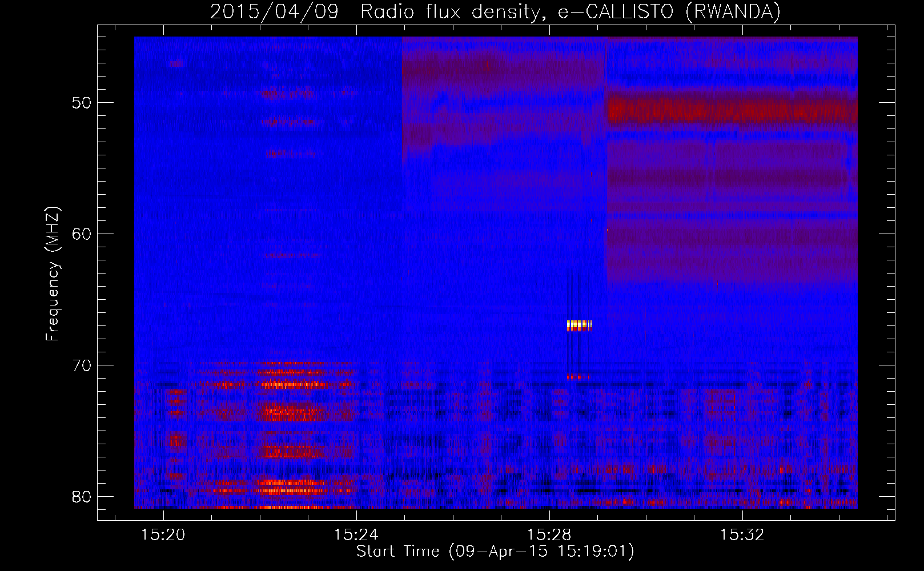This screenshot has height=571, width=924.
Task: Click the 70 frequency tick label
Action: 82,365
